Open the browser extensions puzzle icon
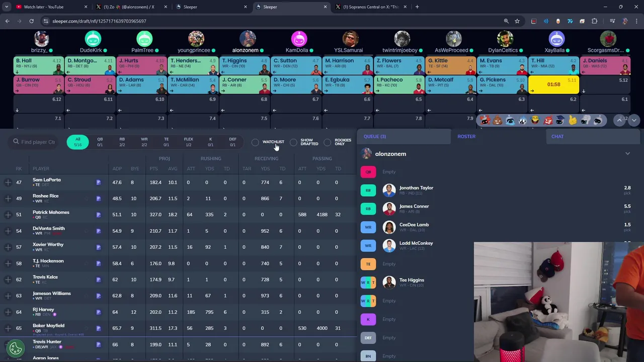 [594, 21]
